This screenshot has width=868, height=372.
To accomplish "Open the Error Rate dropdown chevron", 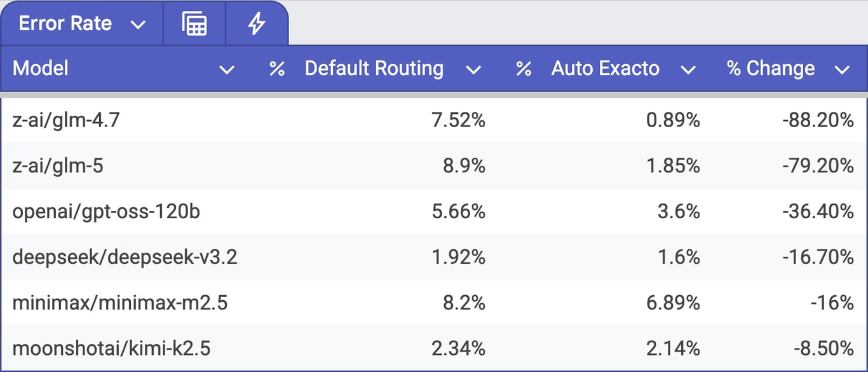I will [138, 25].
